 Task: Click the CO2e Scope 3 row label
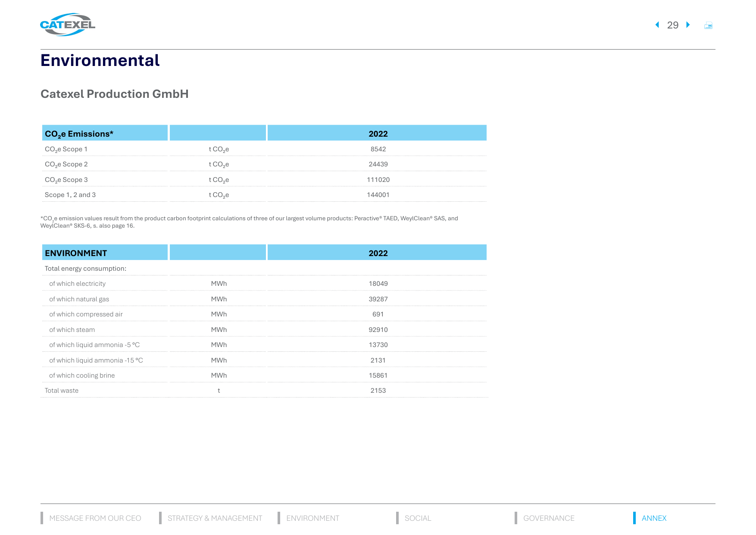click(66, 180)
